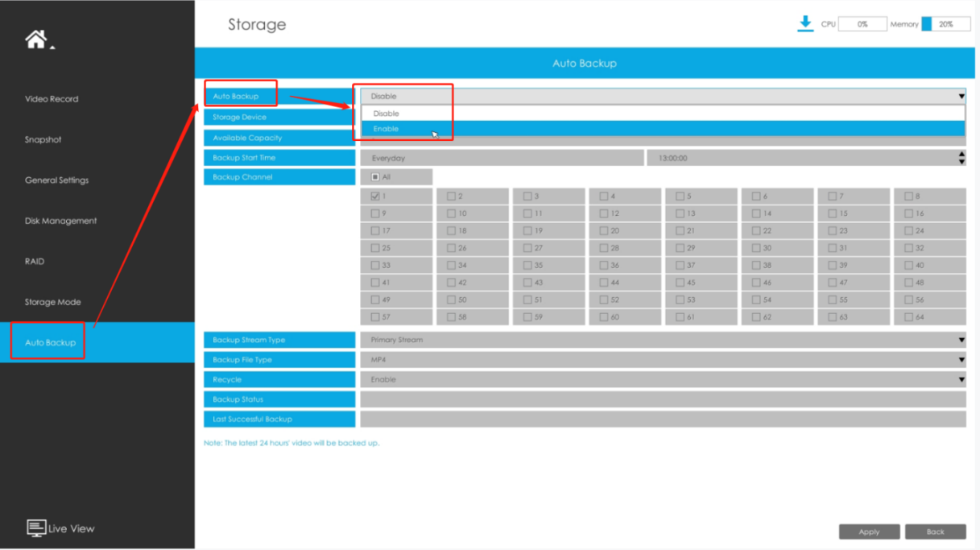Open General Settings page

tap(56, 180)
